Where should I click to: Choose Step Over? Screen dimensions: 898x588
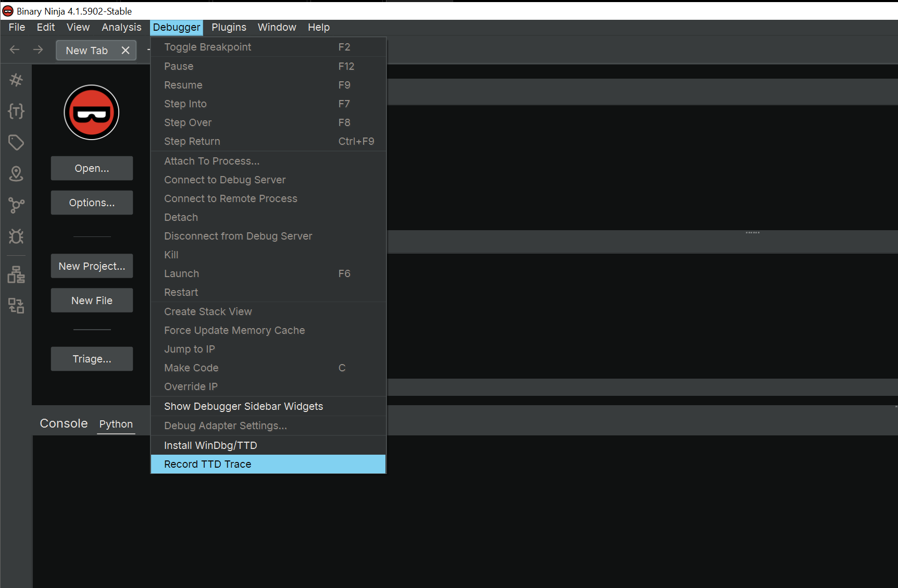pos(268,122)
